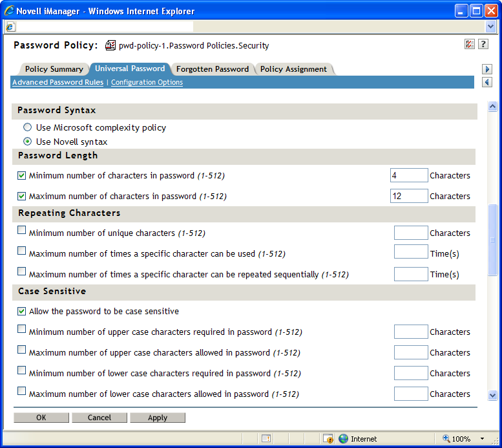Viewport: 502px width, 448px height.
Task: Click the Password Length section heading
Action: pos(58,155)
